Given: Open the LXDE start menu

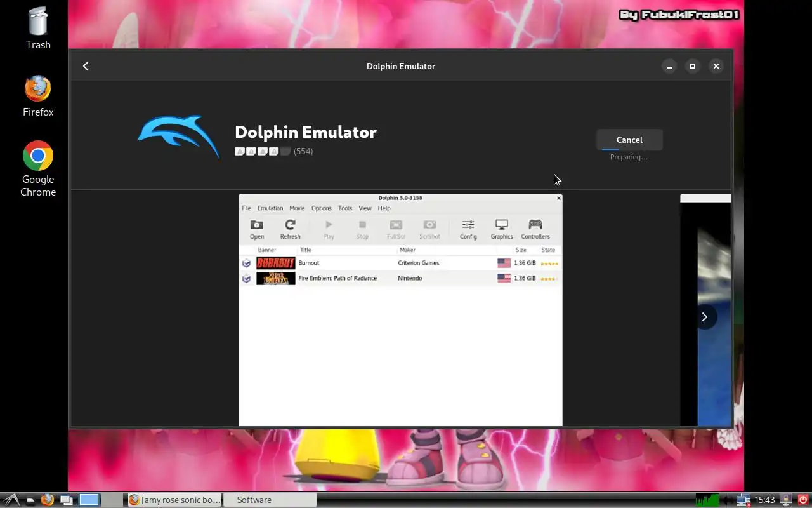Looking at the screenshot, I should (11, 500).
